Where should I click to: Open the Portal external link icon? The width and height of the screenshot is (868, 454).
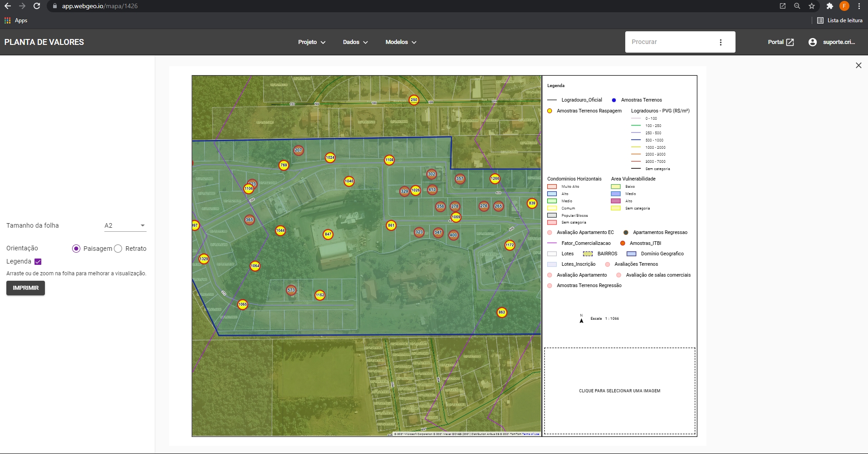790,42
